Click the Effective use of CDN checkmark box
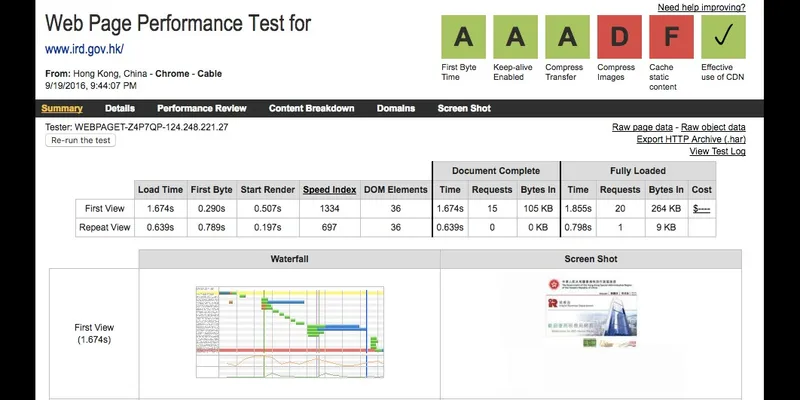This screenshot has height=400, width=800. coord(724,37)
